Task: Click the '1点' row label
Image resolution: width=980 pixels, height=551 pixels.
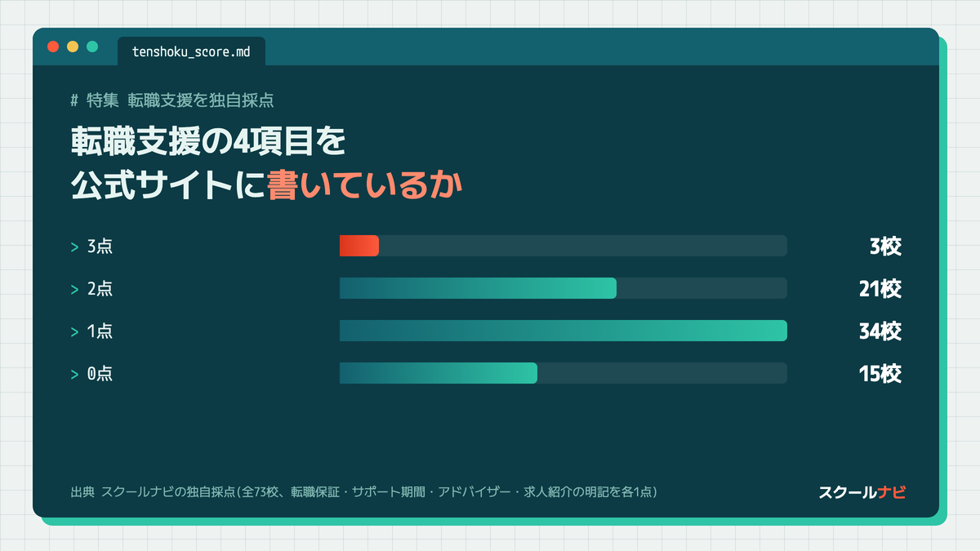Action: click(100, 331)
